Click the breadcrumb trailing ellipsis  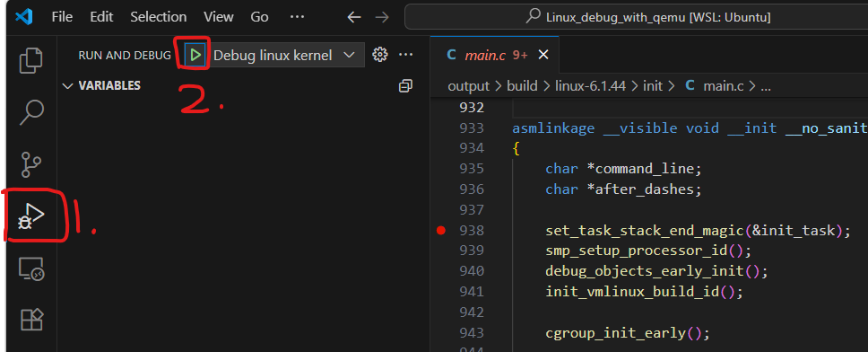tap(766, 88)
